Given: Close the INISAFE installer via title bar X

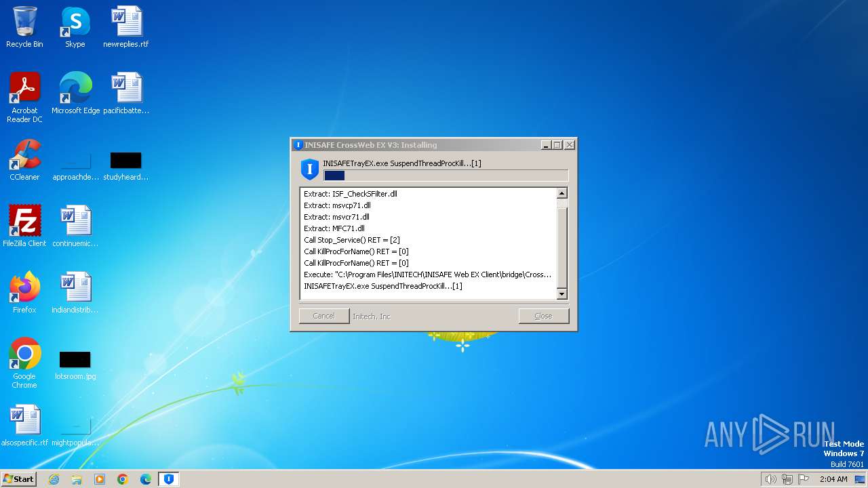Looking at the screenshot, I should click(570, 145).
